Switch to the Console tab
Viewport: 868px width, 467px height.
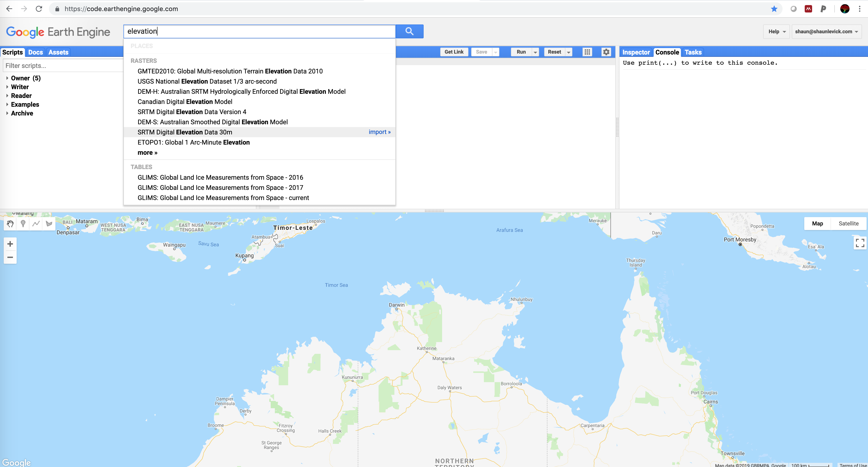(x=667, y=52)
